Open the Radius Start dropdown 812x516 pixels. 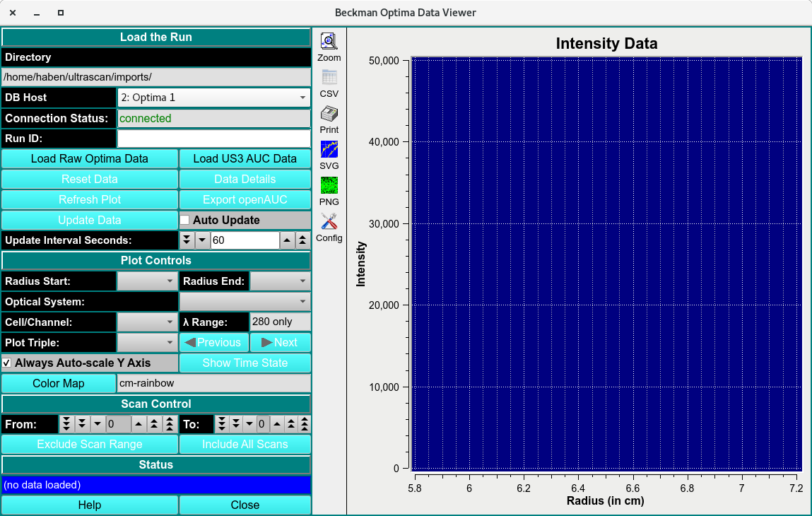click(x=147, y=281)
